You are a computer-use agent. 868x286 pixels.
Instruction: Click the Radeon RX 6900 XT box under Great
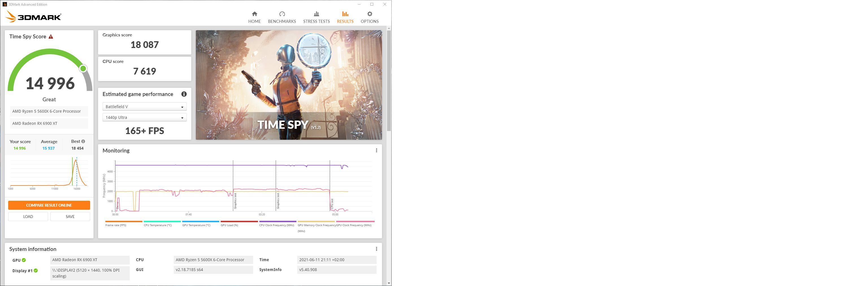click(49, 124)
